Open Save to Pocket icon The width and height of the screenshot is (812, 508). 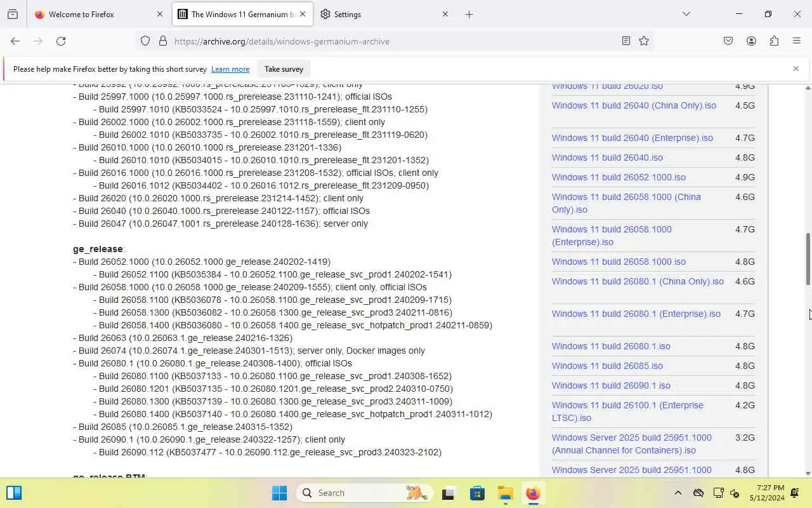(728, 41)
